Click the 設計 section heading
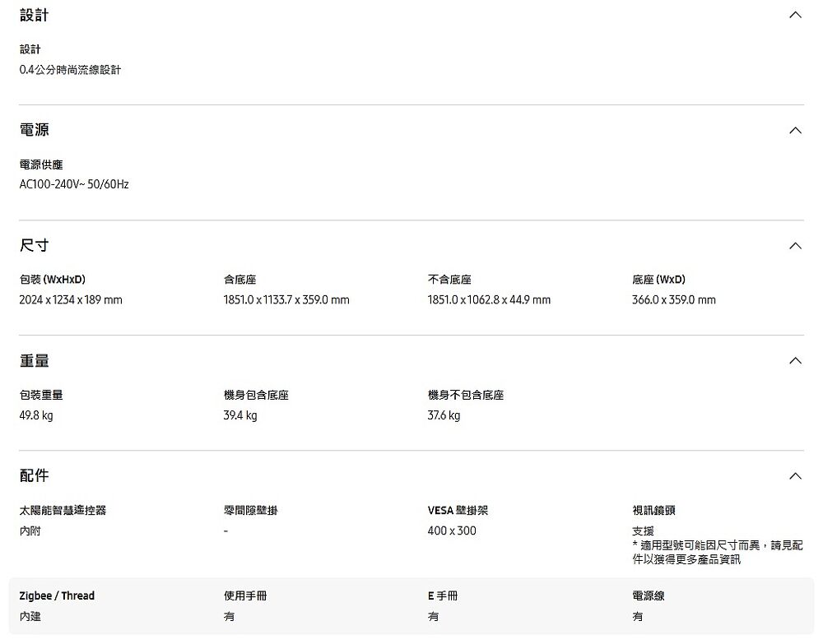This screenshot has height=644, width=823. pos(34,15)
